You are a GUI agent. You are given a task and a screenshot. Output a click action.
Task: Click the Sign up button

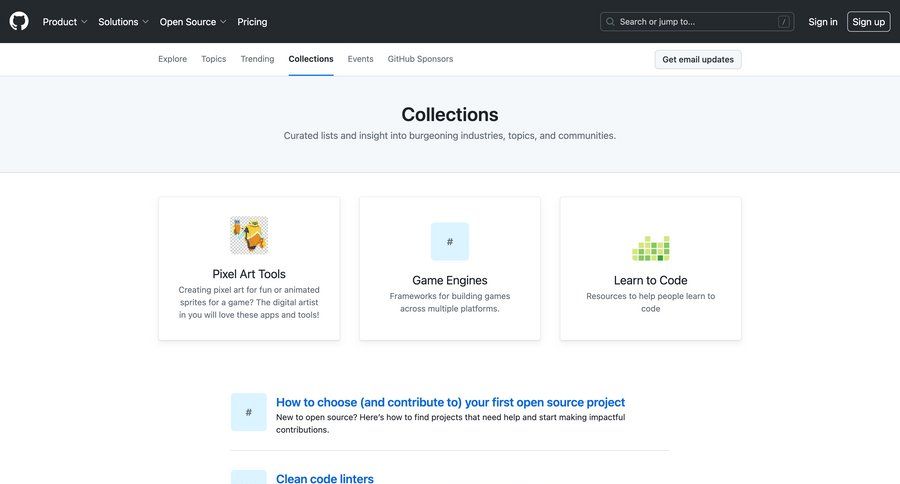point(868,22)
